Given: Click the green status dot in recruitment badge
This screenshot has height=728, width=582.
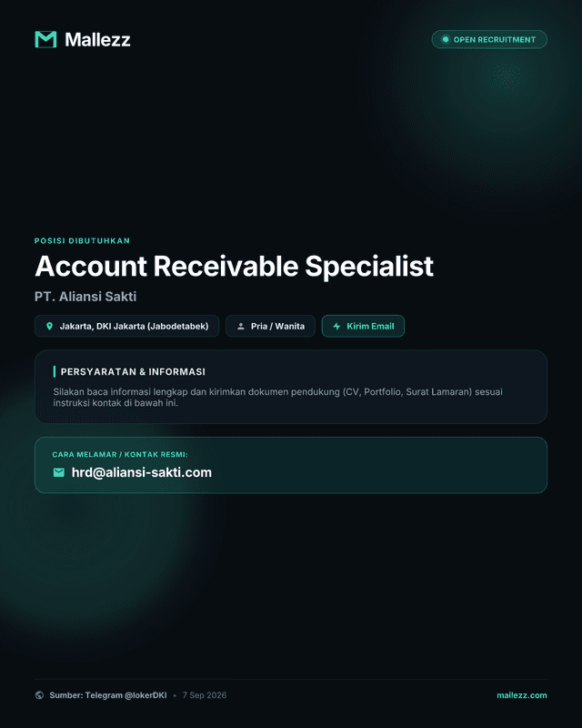Looking at the screenshot, I should pyautogui.click(x=445, y=39).
